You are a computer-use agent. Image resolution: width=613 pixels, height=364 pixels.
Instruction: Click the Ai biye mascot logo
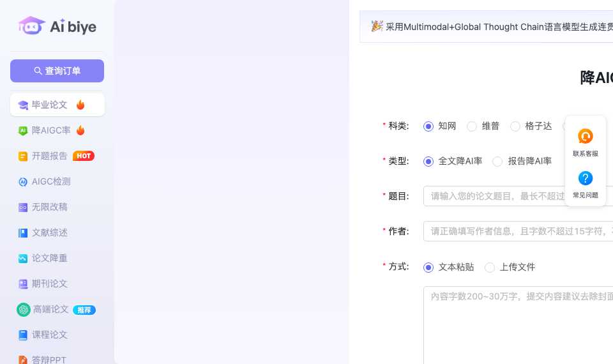coord(32,26)
